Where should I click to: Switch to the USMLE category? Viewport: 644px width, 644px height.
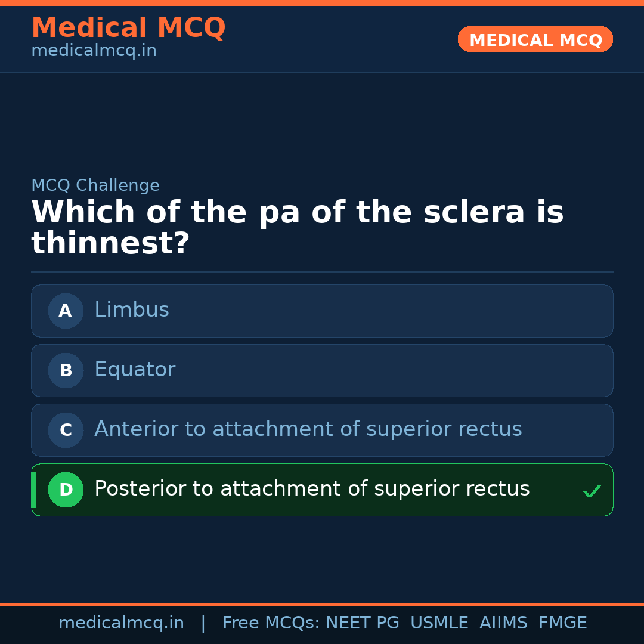439,622
